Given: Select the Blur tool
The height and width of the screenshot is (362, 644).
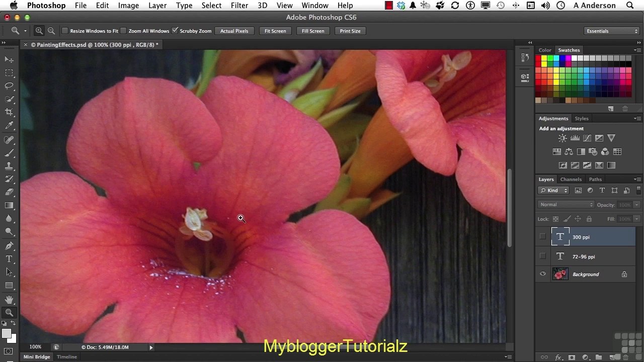Looking at the screenshot, I should [9, 218].
